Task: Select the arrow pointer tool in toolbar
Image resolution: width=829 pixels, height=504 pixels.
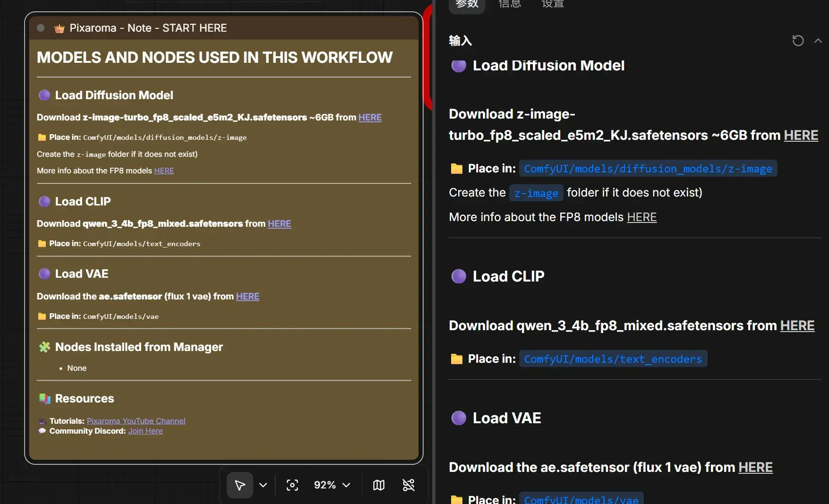Action: pos(240,485)
